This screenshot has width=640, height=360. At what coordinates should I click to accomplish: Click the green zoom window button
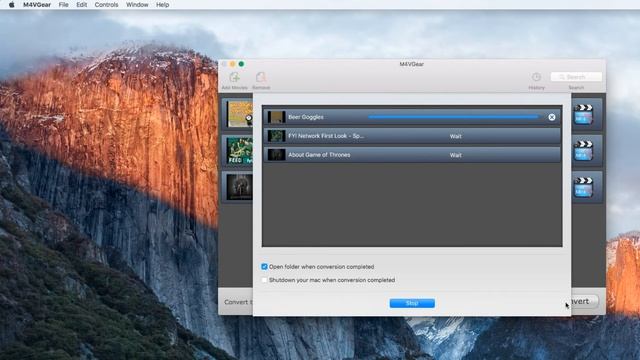pyautogui.click(x=241, y=64)
